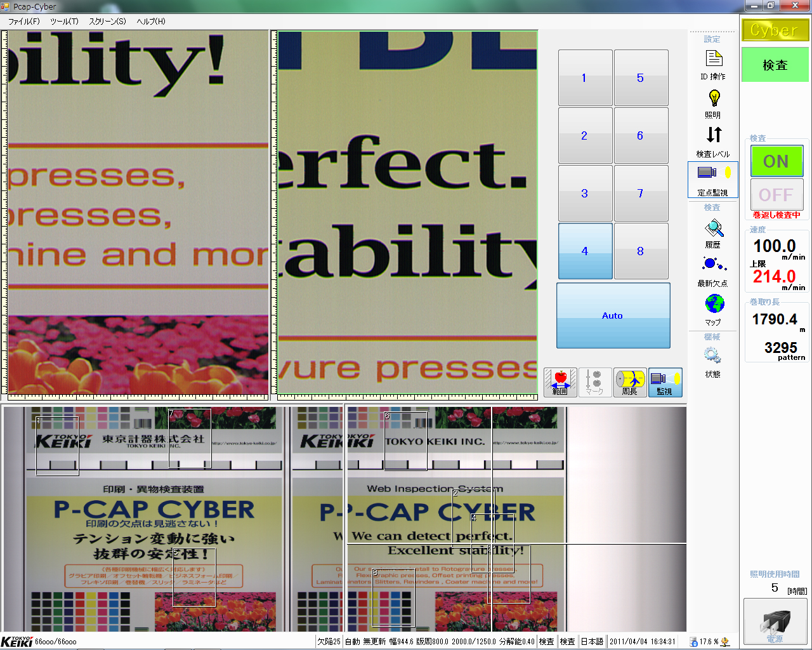
Task: Show 最新欠点 latest defects icon
Action: pos(714,264)
